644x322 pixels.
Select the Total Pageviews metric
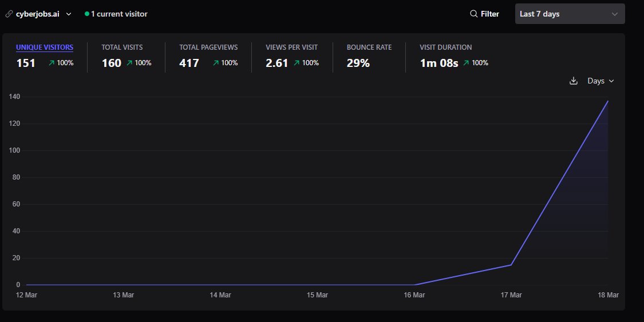[x=208, y=47]
